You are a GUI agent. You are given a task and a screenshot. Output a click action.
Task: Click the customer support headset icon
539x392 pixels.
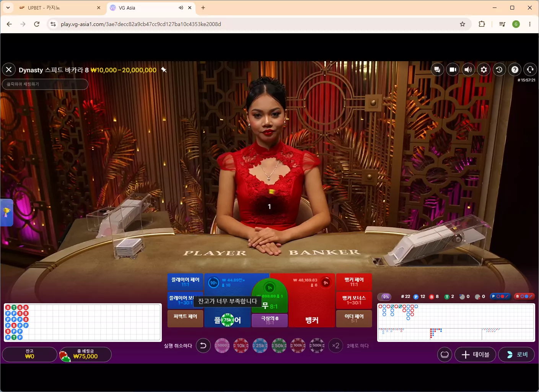pyautogui.click(x=530, y=70)
